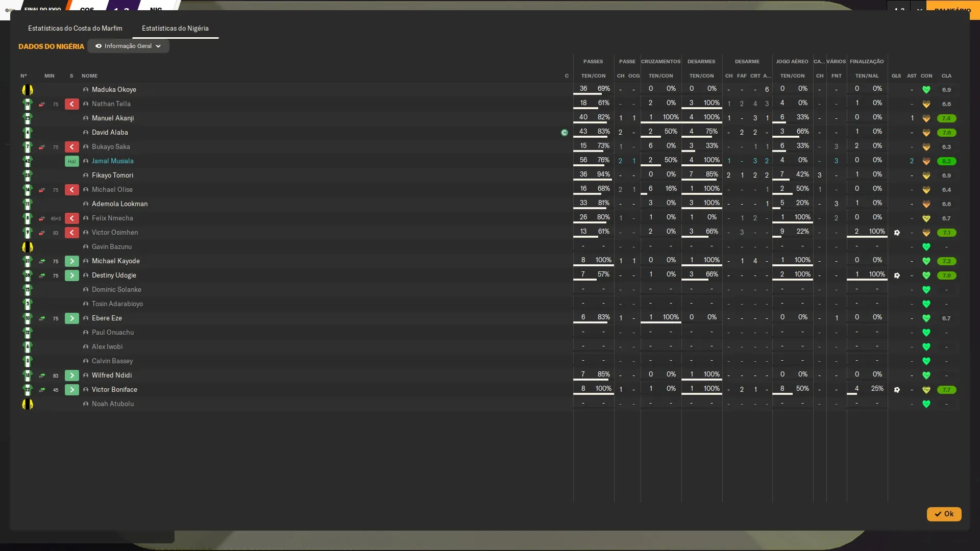Open Informação Geral view dropdown
Image resolution: width=980 pixels, height=551 pixels.
coord(128,46)
